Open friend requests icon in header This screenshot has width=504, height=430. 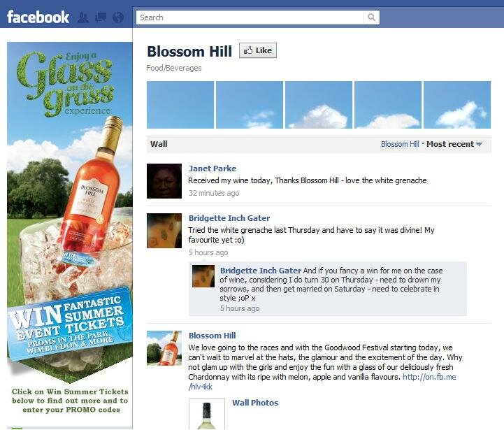pyautogui.click(x=83, y=17)
